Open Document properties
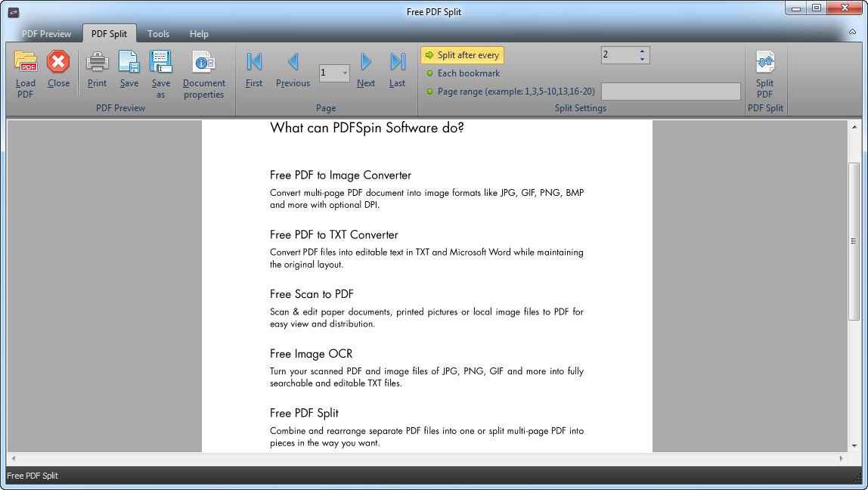The width and height of the screenshot is (868, 490). (x=203, y=62)
